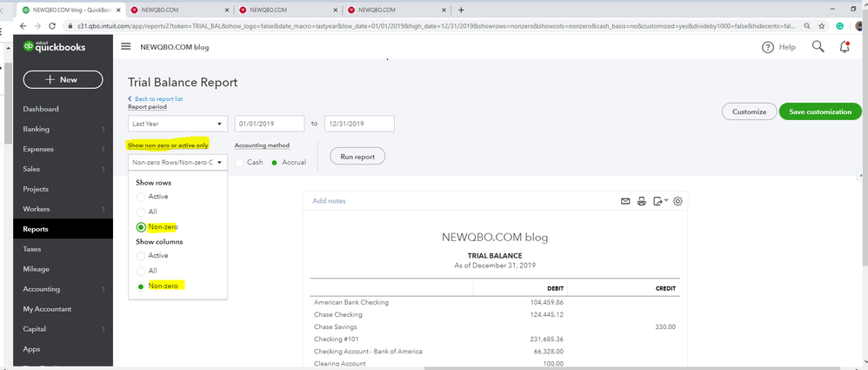Open the export report dropdown icon

[660, 201]
